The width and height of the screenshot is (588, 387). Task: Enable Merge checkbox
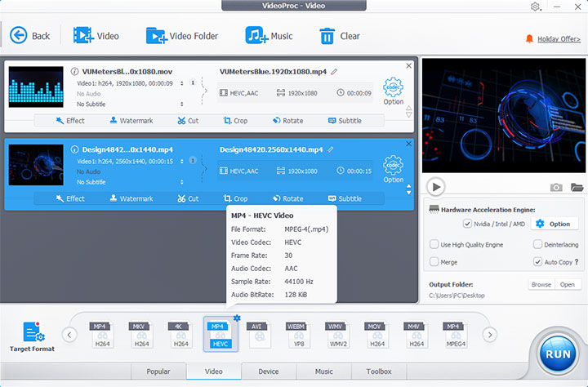tap(434, 262)
